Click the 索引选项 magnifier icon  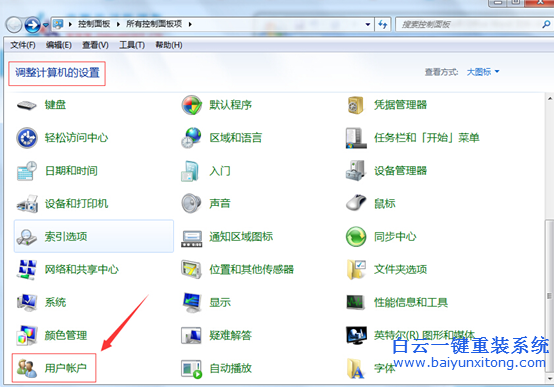point(26,237)
